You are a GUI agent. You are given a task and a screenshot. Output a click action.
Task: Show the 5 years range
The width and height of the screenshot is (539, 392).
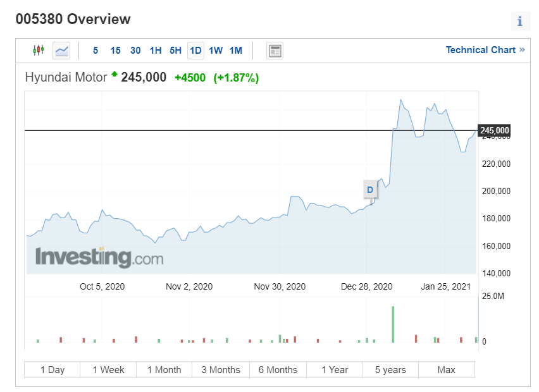(390, 370)
